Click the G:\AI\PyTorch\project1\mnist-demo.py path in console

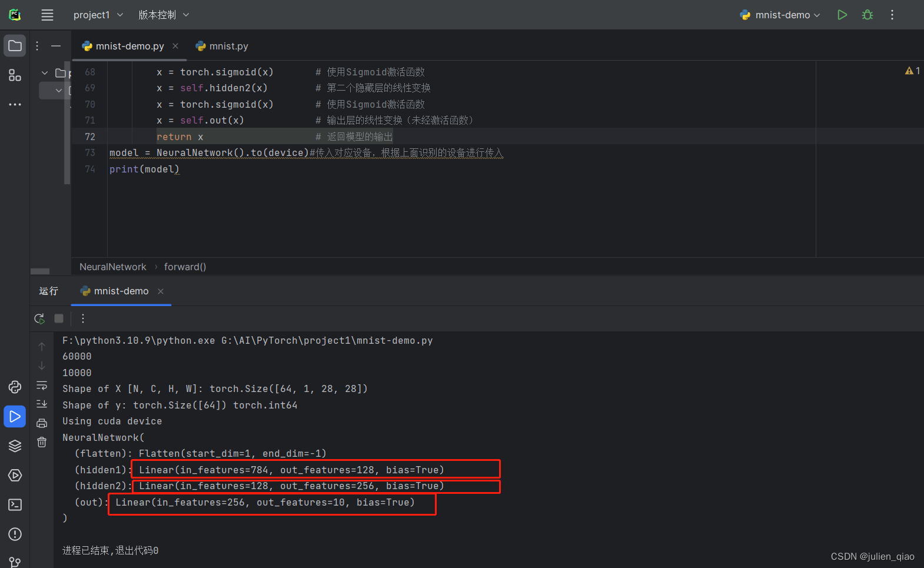coord(327,341)
